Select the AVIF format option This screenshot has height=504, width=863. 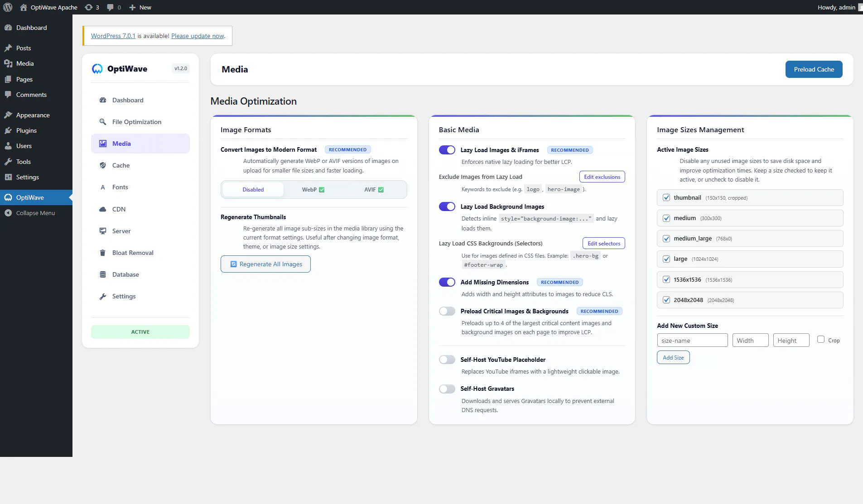[x=374, y=190]
